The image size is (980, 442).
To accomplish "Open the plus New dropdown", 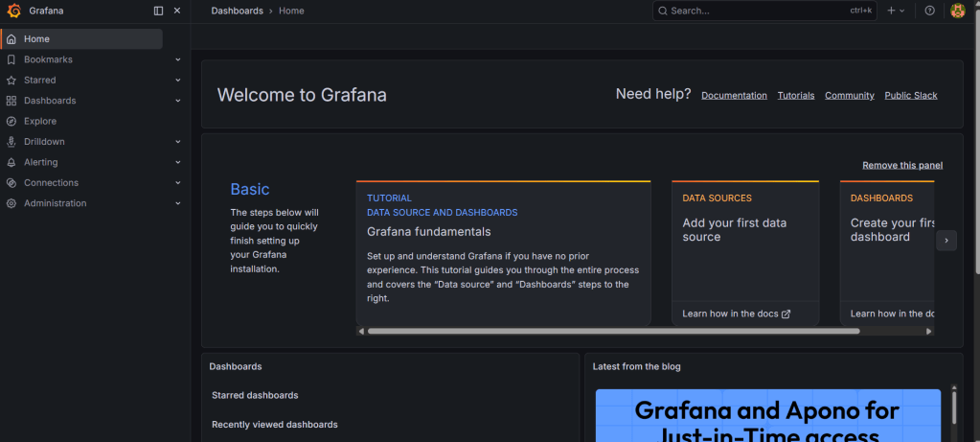I will (x=896, y=11).
